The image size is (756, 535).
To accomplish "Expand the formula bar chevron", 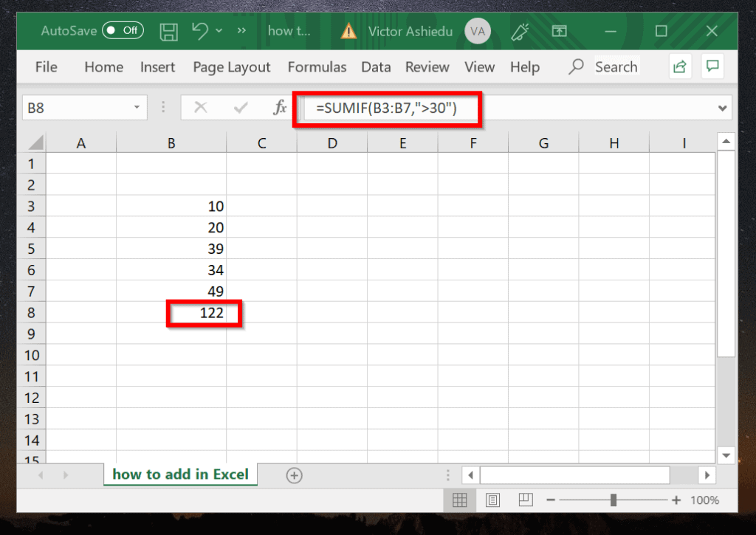I will click(722, 108).
